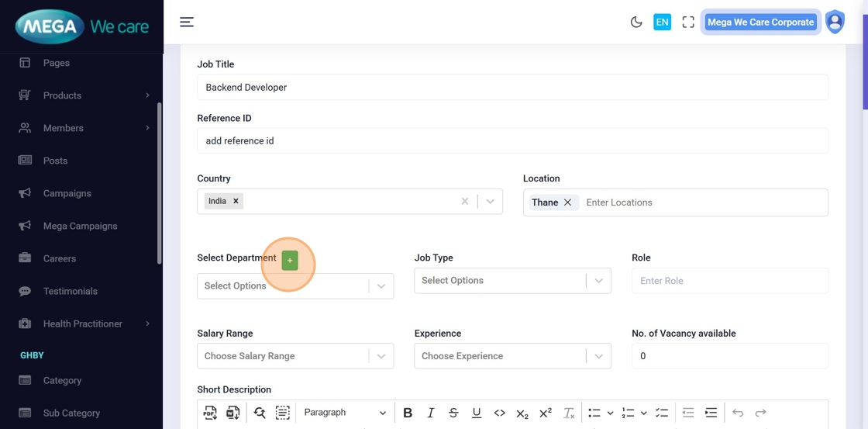
Task: Switch language with EN button
Action: pyautogui.click(x=662, y=22)
